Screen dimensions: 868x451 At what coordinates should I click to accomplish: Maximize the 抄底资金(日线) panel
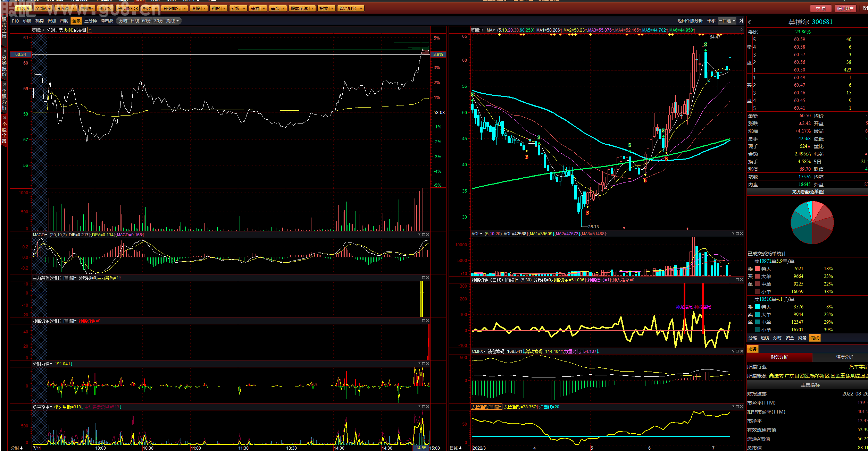[737, 280]
